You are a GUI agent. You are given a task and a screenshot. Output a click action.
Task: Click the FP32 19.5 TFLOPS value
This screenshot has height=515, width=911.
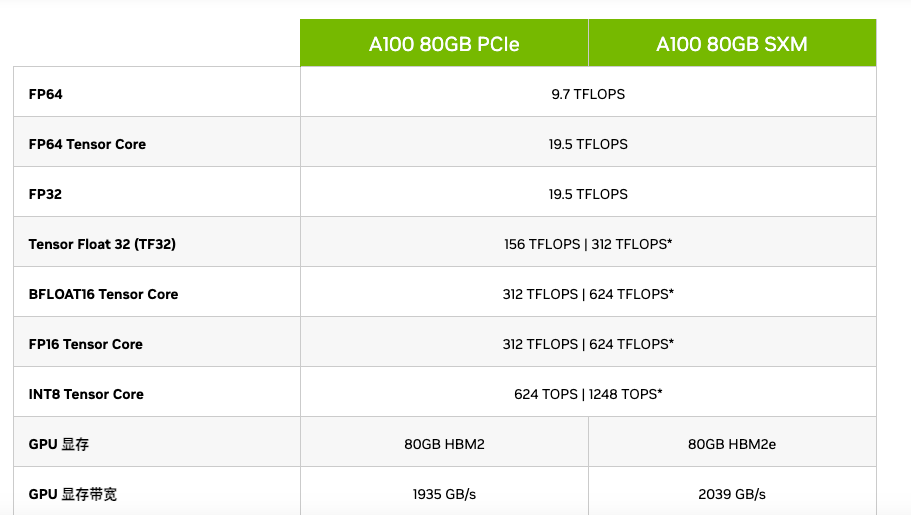[588, 194]
